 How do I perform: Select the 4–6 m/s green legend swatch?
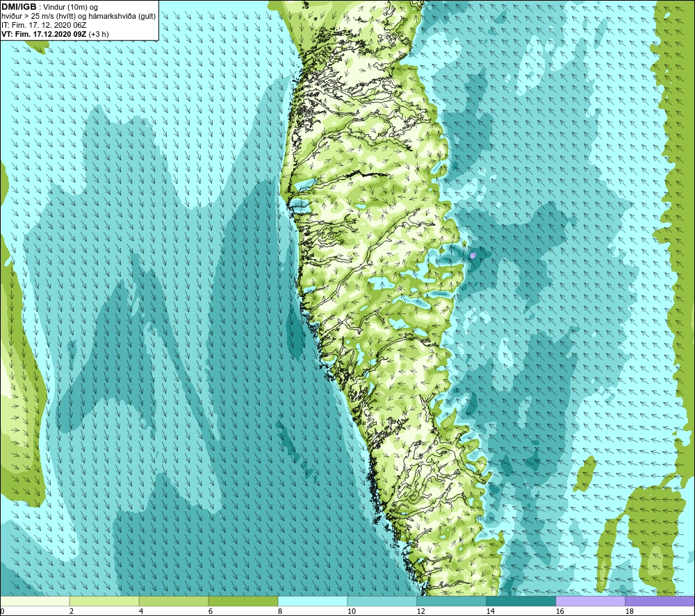click(x=174, y=601)
